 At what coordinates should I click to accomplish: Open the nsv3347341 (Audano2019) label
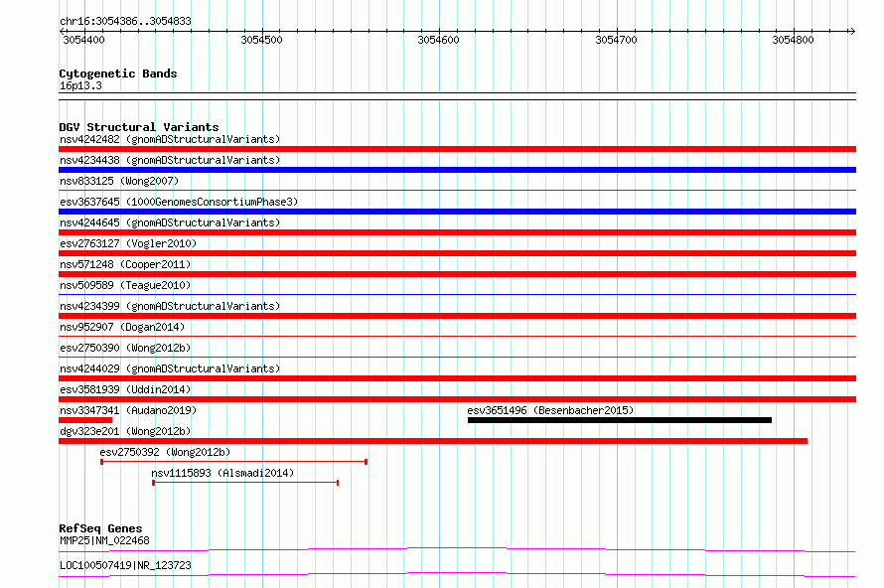pos(128,410)
